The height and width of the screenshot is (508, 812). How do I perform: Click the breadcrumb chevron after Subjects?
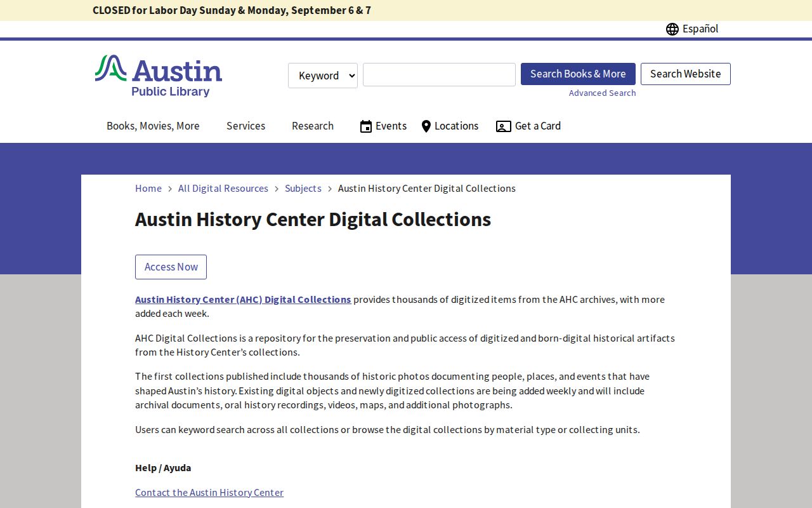click(x=330, y=189)
